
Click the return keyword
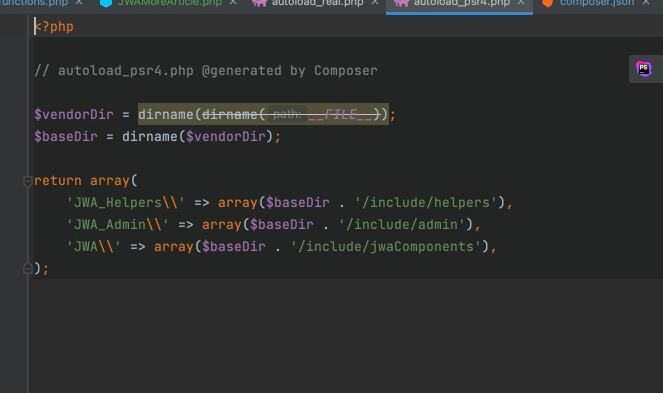click(x=58, y=181)
